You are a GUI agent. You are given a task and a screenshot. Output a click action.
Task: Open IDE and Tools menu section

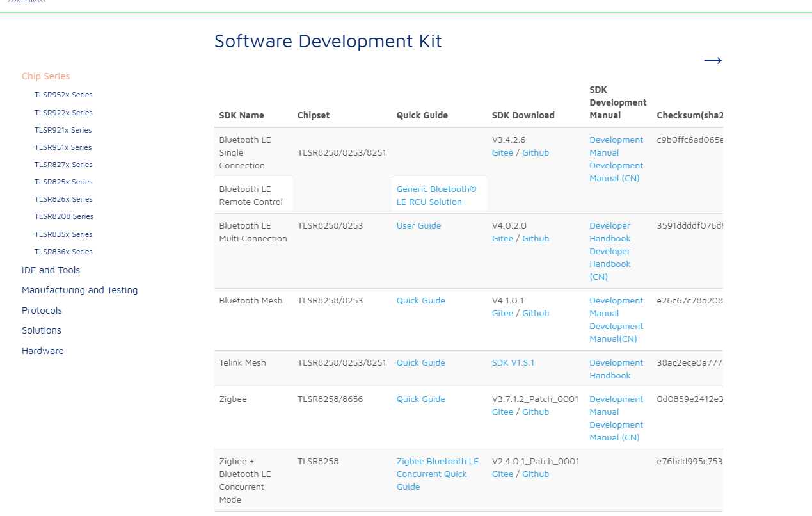point(51,270)
